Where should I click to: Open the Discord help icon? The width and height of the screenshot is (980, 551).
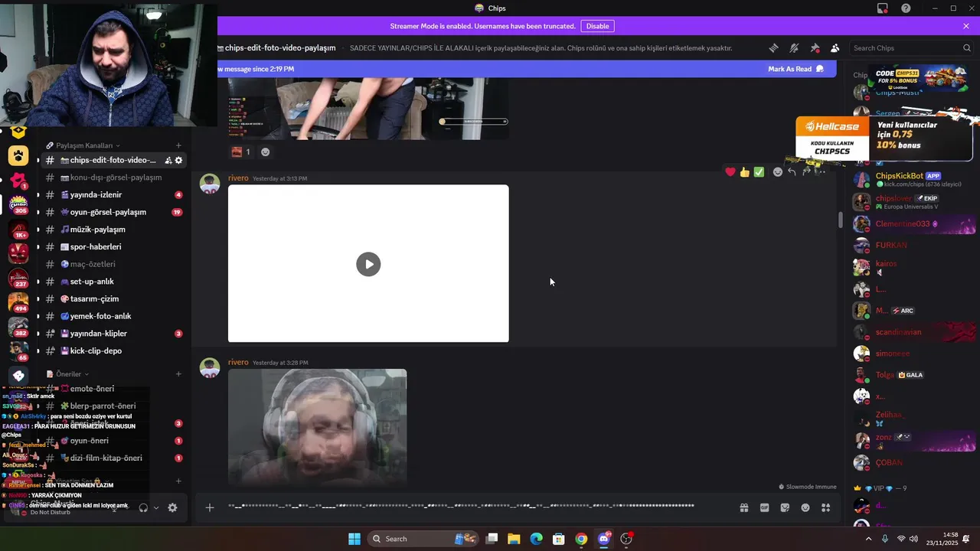(906, 8)
